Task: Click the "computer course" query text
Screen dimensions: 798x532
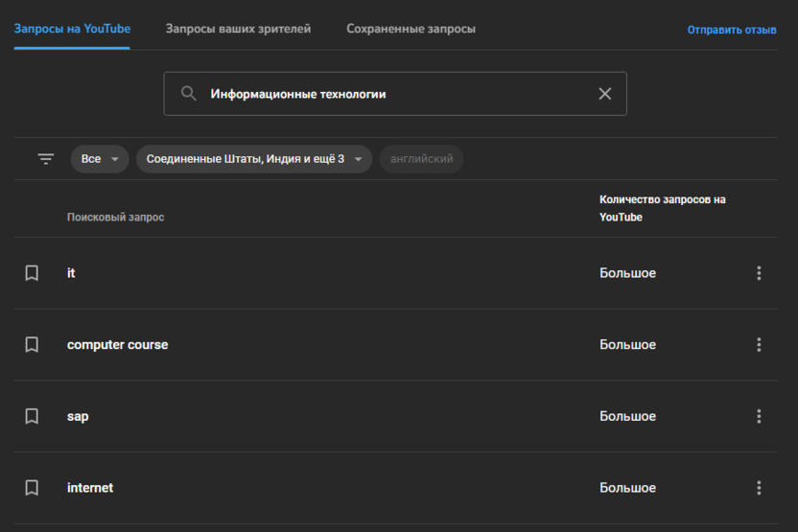Action: [117, 345]
